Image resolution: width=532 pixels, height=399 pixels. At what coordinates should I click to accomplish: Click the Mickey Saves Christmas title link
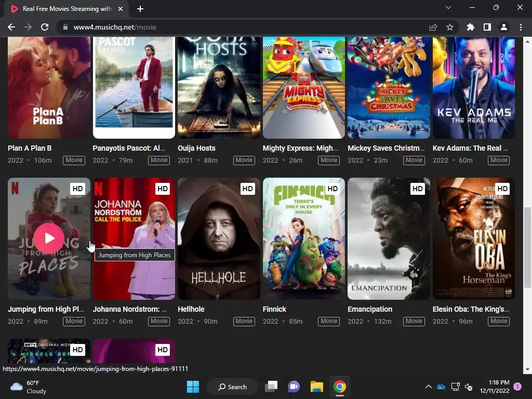click(x=386, y=148)
